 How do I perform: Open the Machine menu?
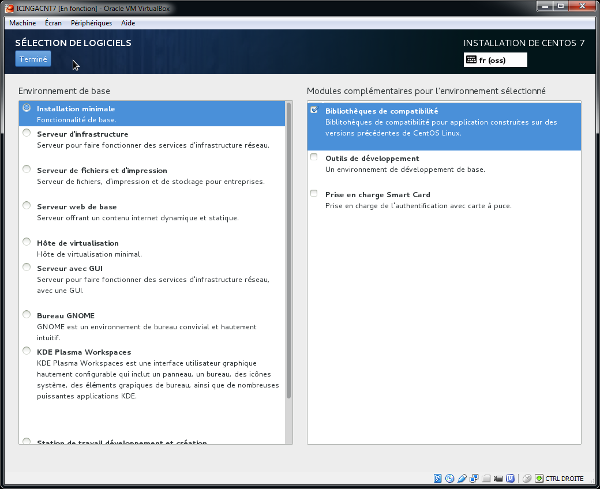[x=23, y=23]
